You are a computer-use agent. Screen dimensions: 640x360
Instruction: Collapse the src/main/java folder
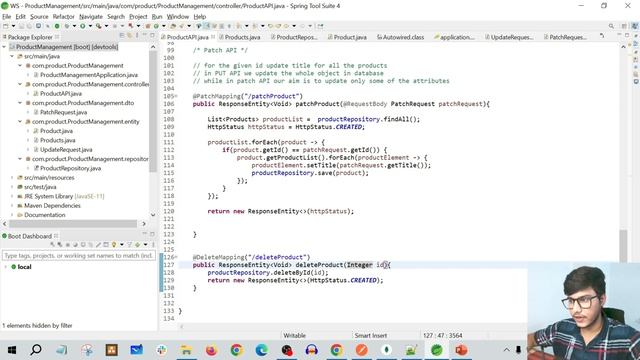12,56
